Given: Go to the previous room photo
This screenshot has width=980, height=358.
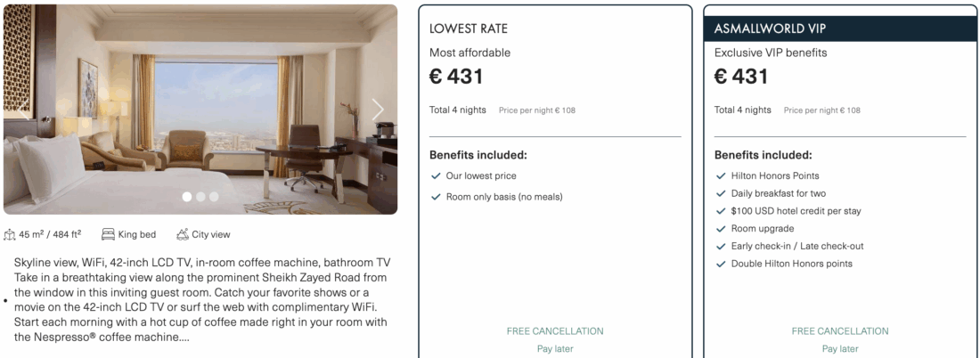Looking at the screenshot, I should point(22,110).
